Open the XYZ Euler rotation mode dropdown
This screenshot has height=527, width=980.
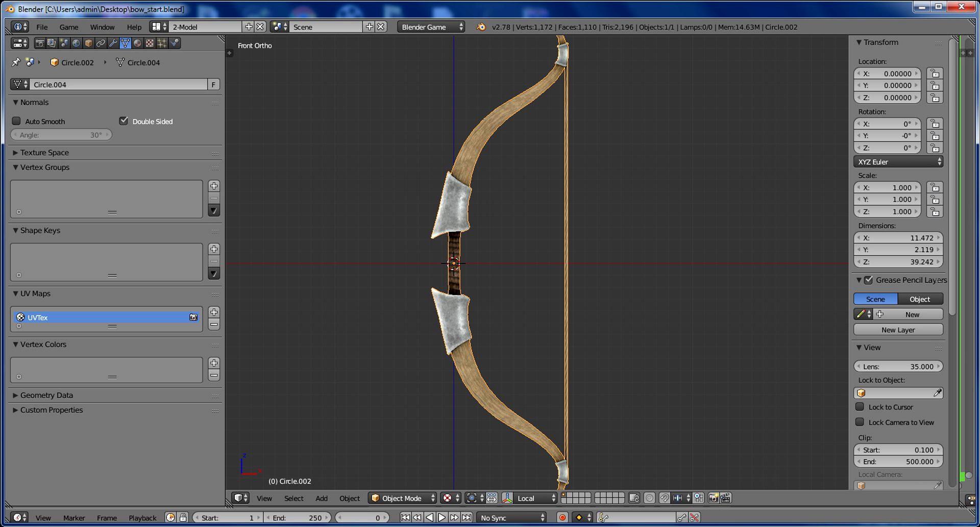tap(898, 162)
